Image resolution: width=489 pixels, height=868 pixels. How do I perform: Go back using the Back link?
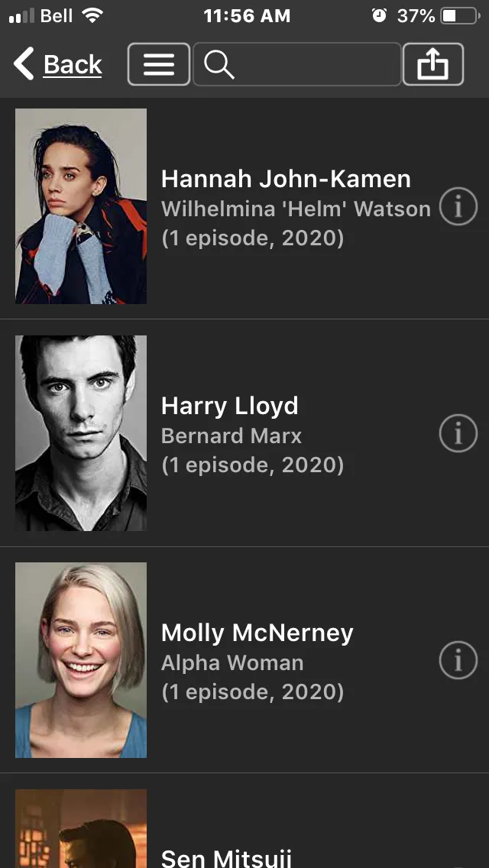73,65
